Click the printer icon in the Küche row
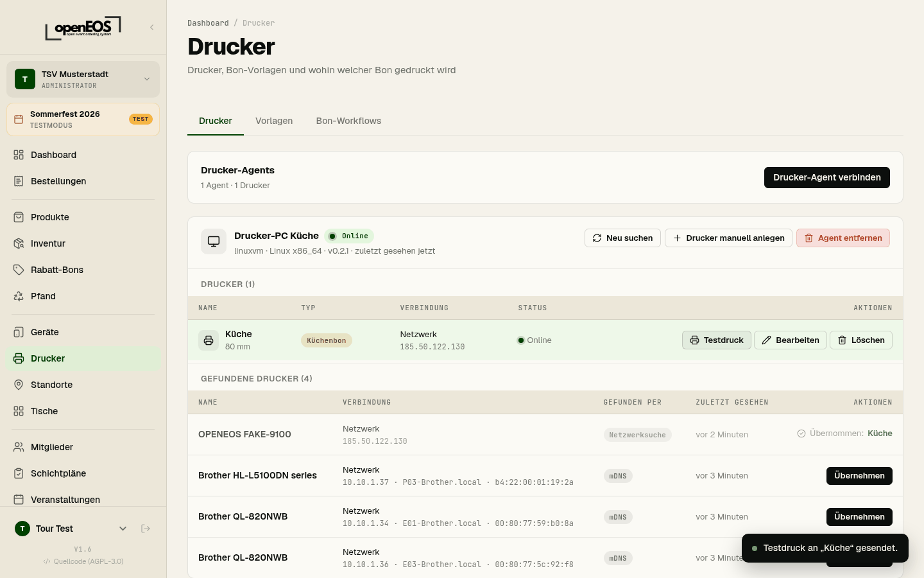This screenshot has width=924, height=578. (x=209, y=340)
